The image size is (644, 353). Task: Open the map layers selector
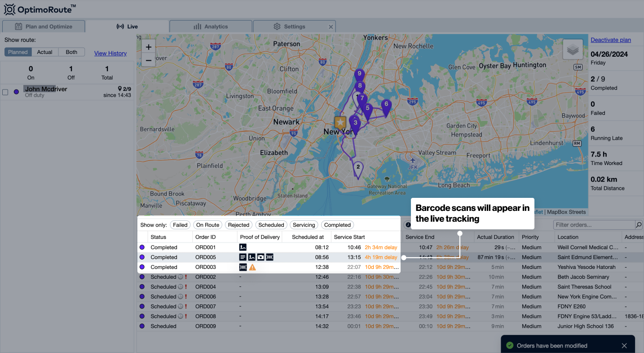(x=573, y=49)
